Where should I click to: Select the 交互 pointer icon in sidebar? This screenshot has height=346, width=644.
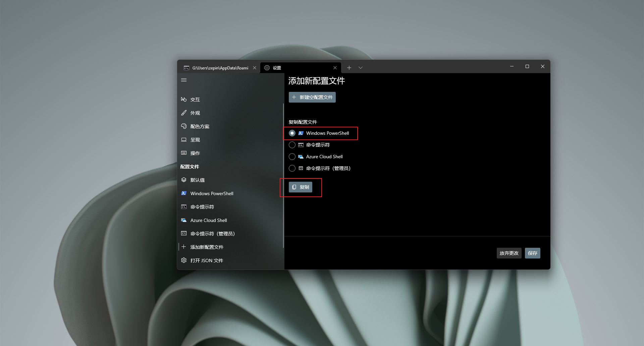184,99
